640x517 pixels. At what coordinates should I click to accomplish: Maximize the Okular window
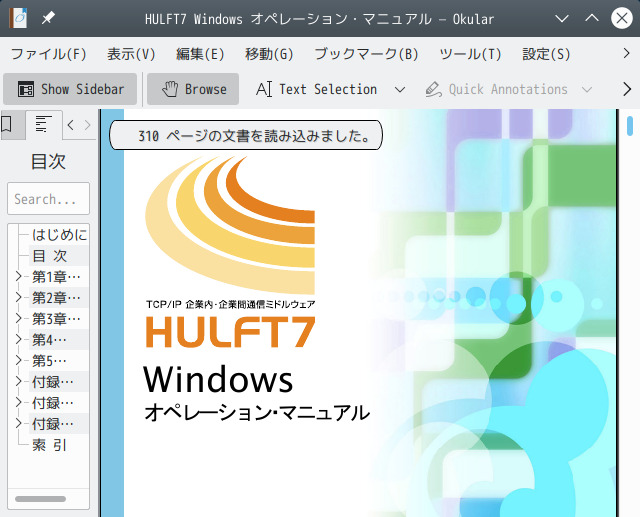pos(592,18)
